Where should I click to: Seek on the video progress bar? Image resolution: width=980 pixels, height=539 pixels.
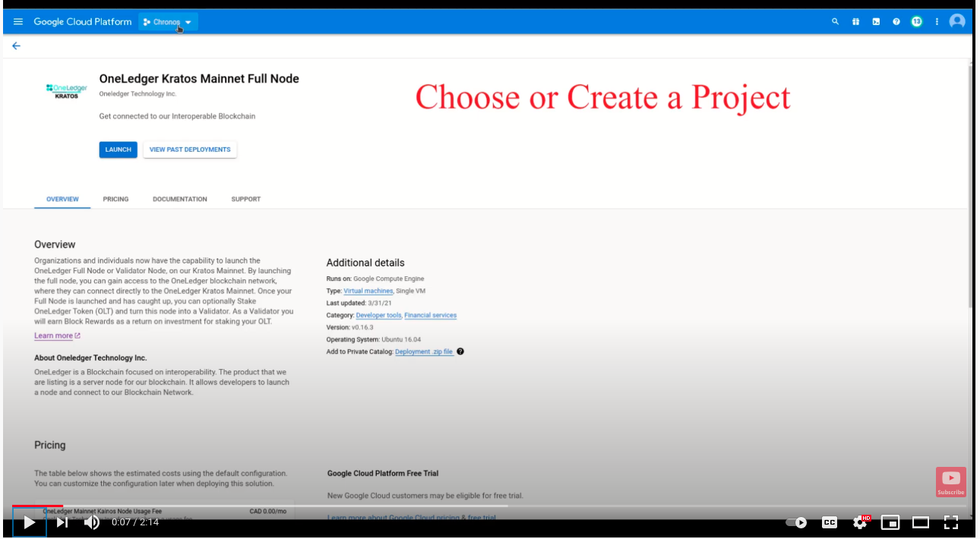489,506
